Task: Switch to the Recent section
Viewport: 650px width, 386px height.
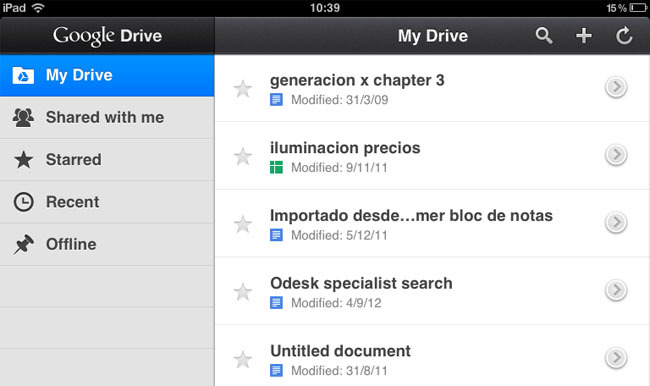Action: [107, 202]
